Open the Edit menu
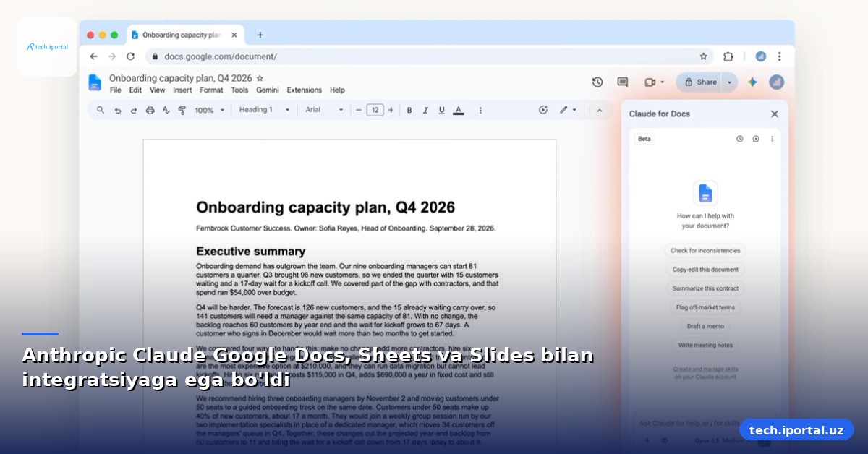This screenshot has width=868, height=454. (135, 90)
